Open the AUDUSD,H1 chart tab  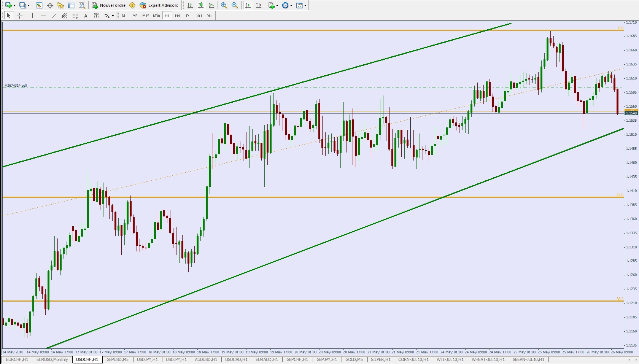pos(206,359)
